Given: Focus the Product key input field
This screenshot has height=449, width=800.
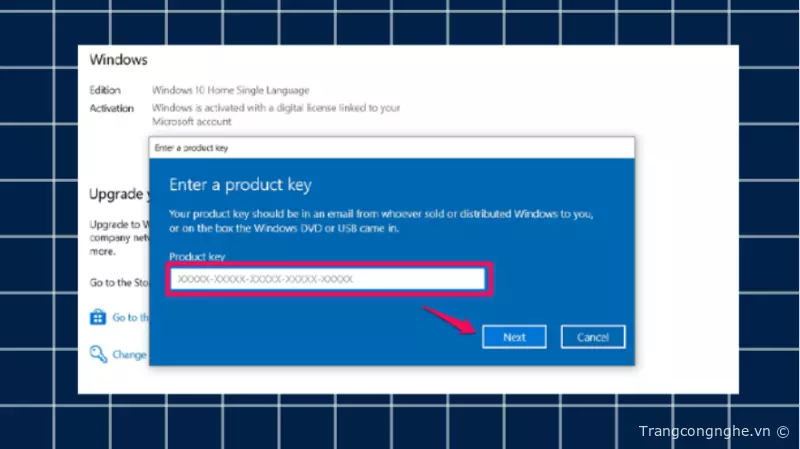Looking at the screenshot, I should point(327,280).
